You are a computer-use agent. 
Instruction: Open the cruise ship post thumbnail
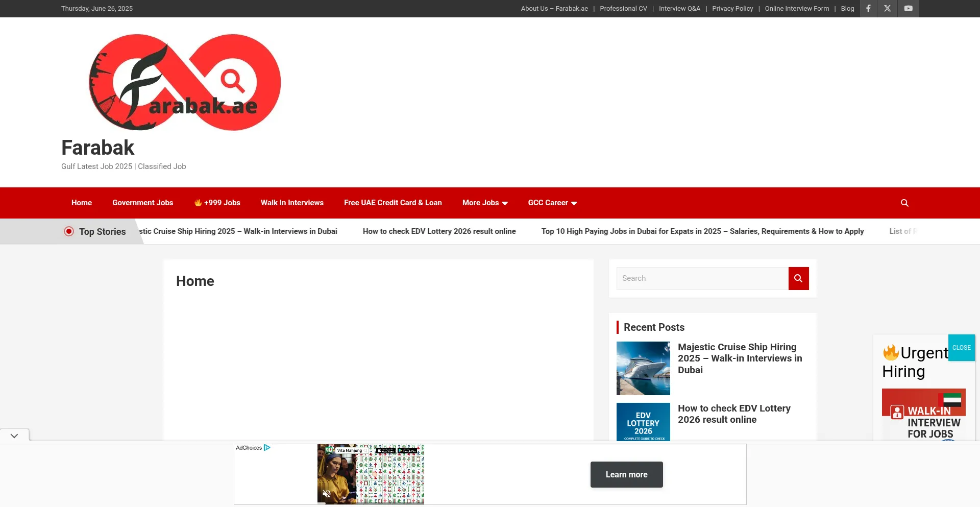click(643, 368)
